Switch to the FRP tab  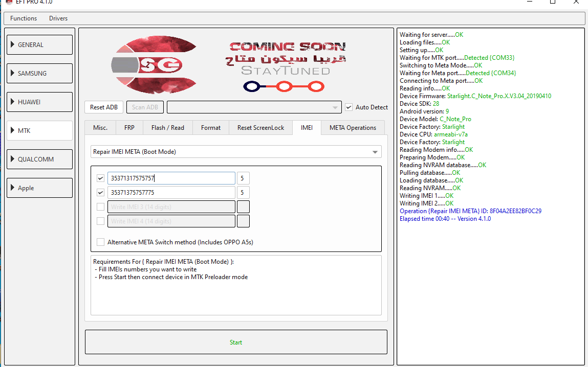click(129, 128)
